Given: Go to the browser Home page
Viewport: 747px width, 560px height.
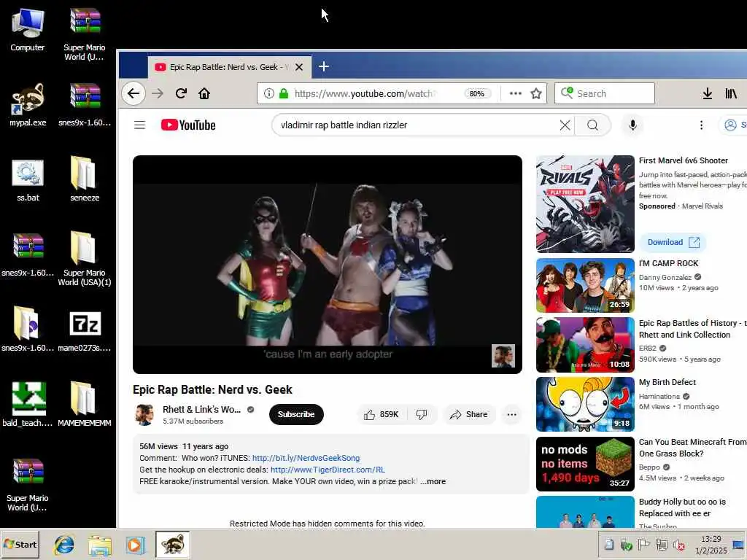Looking at the screenshot, I should pyautogui.click(x=204, y=93).
